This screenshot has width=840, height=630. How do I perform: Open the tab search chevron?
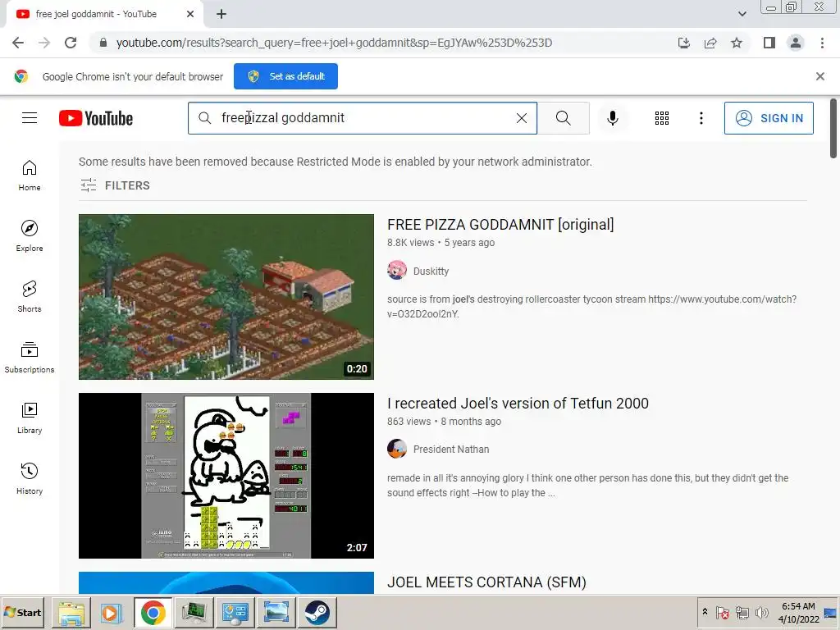tap(742, 14)
